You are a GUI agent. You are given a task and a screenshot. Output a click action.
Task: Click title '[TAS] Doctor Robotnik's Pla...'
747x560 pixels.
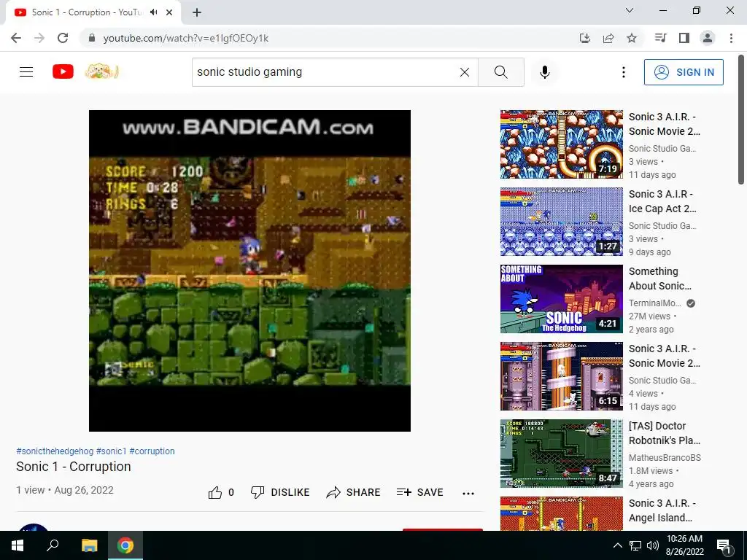pos(665,433)
